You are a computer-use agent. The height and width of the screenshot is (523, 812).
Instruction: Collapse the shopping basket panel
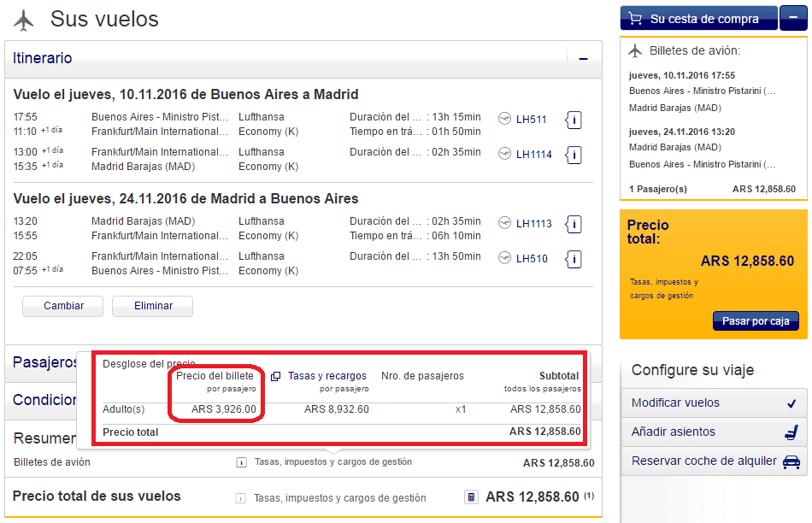click(793, 18)
